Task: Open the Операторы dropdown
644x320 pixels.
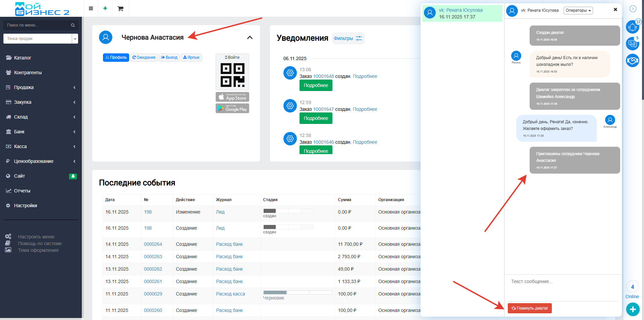Action: (x=578, y=10)
